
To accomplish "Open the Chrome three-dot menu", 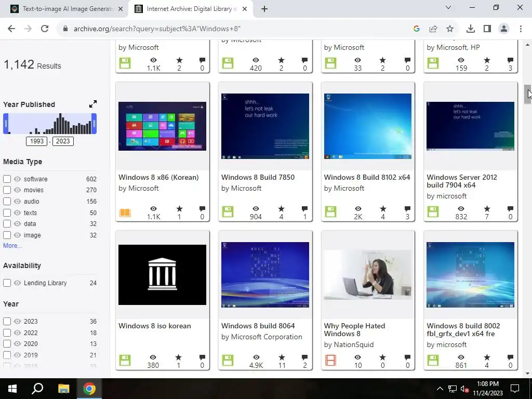I will click(521, 29).
